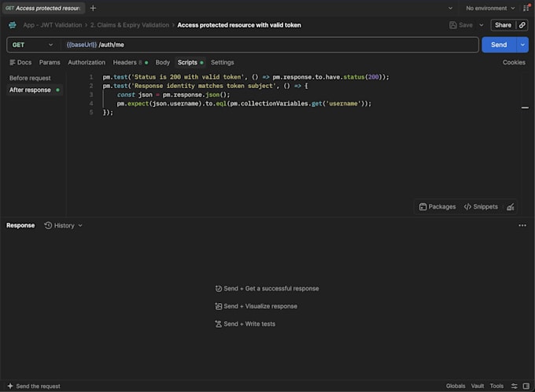Click code line 1 'Status is 200' test
The width and height of the screenshot is (535, 392).
click(x=245, y=77)
